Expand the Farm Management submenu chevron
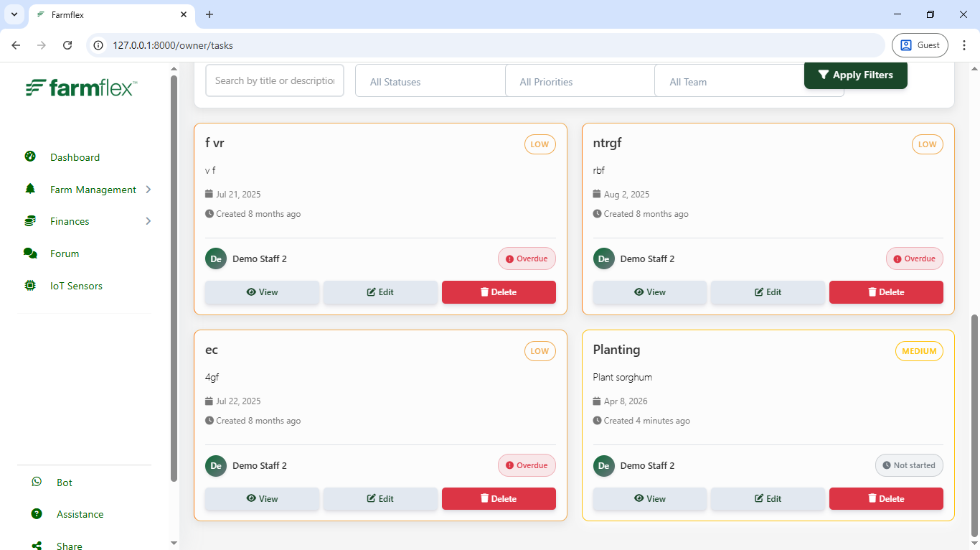 (149, 190)
